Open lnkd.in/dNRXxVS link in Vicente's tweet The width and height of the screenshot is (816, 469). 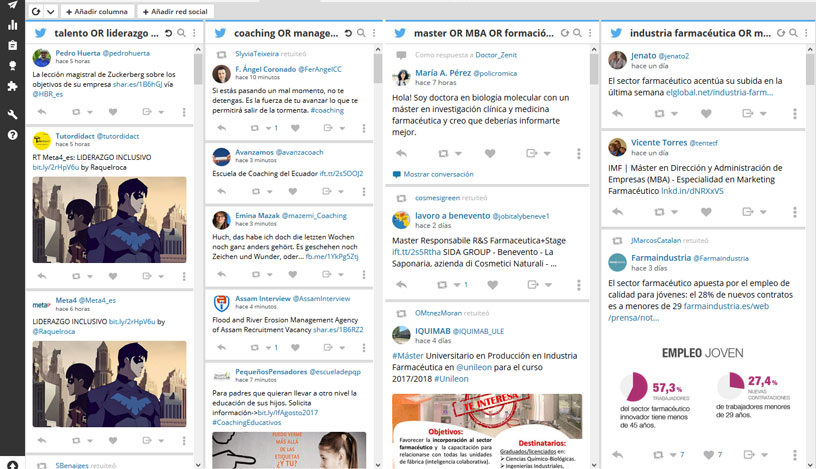(x=692, y=191)
